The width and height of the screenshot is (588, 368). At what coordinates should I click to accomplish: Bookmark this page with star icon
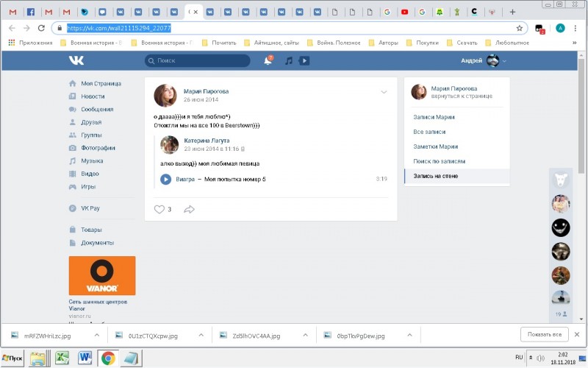pyautogui.click(x=519, y=28)
